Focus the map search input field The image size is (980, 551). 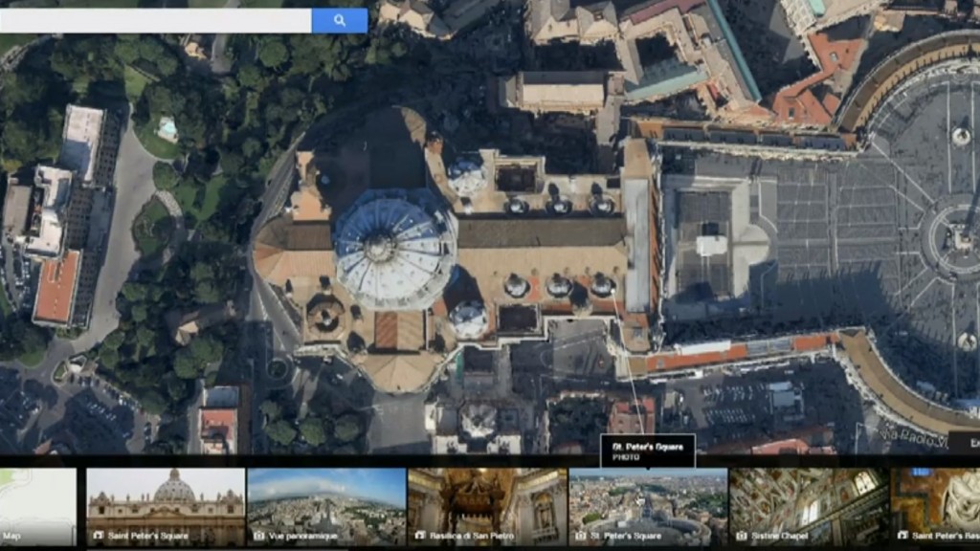tap(155, 20)
